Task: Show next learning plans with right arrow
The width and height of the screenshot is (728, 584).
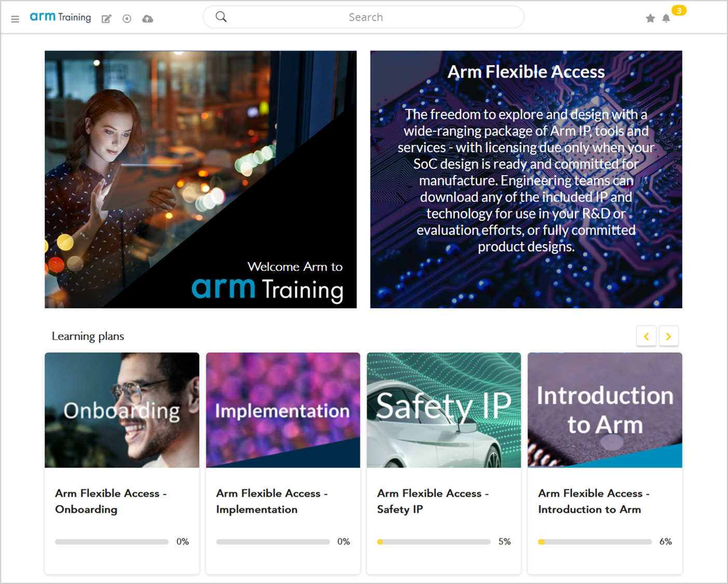Action: [669, 336]
